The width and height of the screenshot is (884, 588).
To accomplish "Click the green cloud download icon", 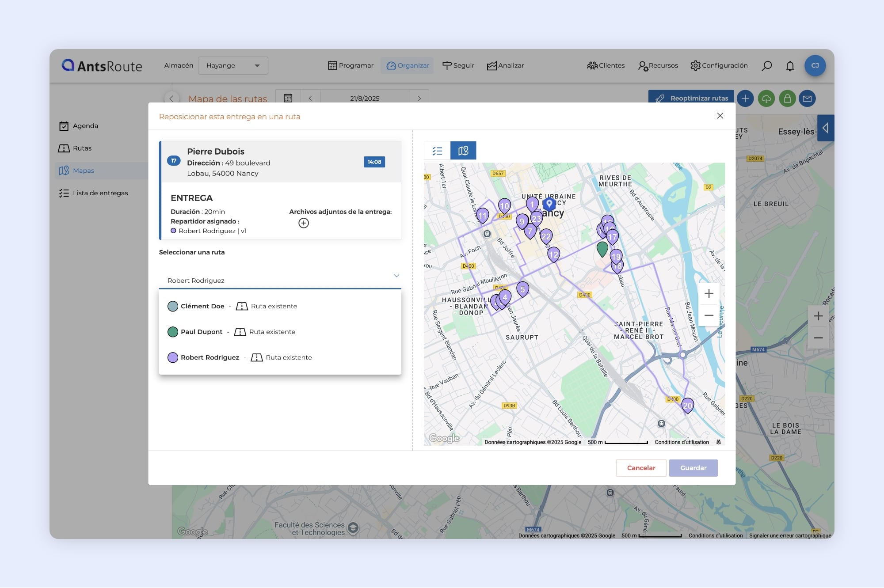I will pos(766,99).
